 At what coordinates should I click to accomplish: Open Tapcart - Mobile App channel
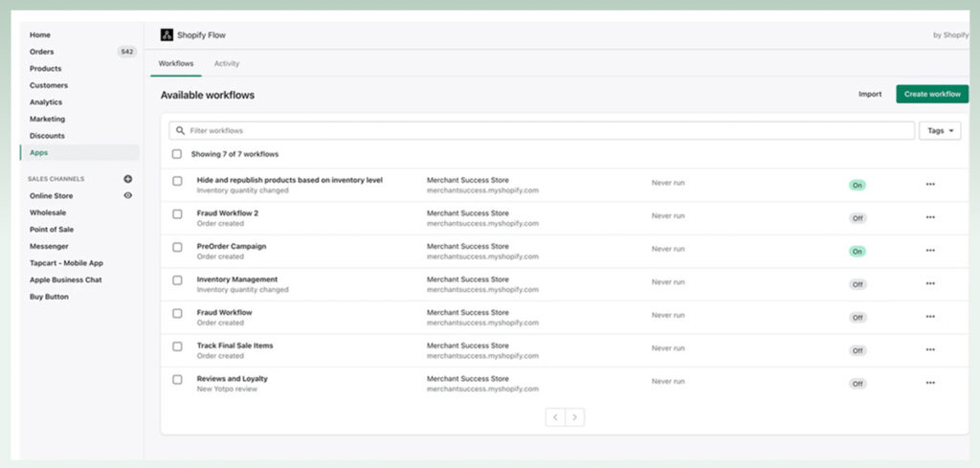coord(66,264)
